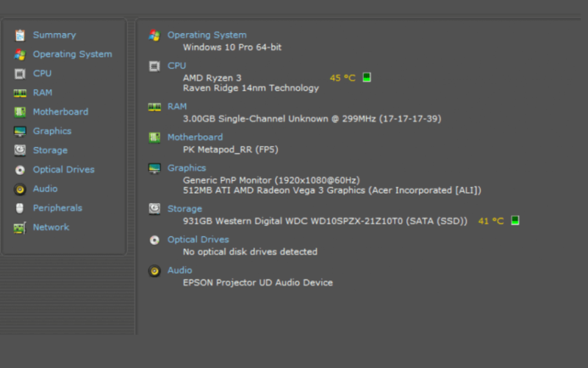Click the RAM heading link in main panel
The height and width of the screenshot is (368, 588).
pos(177,107)
